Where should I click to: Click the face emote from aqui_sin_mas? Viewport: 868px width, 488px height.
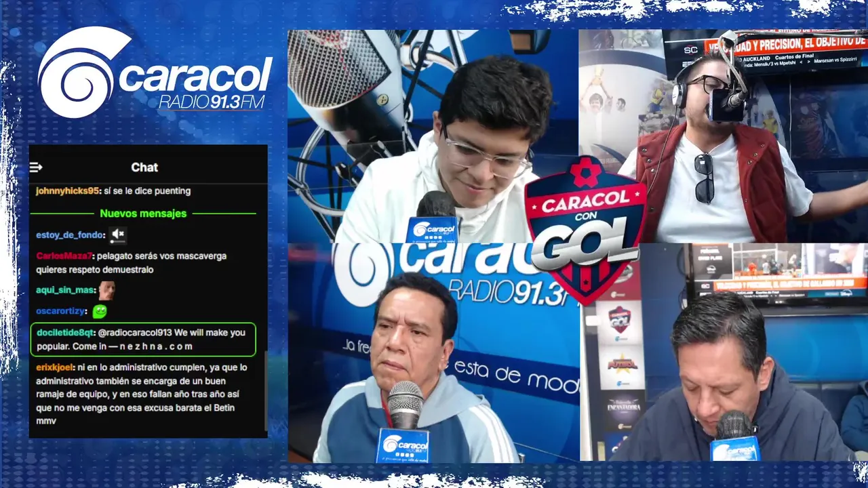[x=106, y=290]
